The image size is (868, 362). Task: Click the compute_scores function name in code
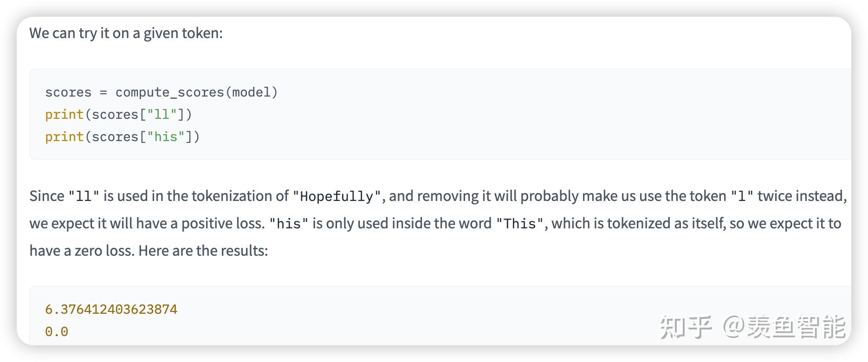click(169, 92)
